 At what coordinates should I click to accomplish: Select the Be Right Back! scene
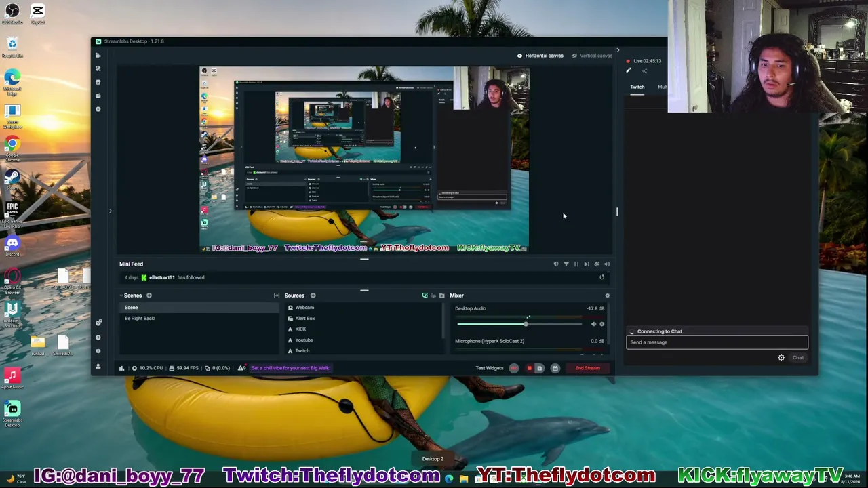[x=199, y=319]
